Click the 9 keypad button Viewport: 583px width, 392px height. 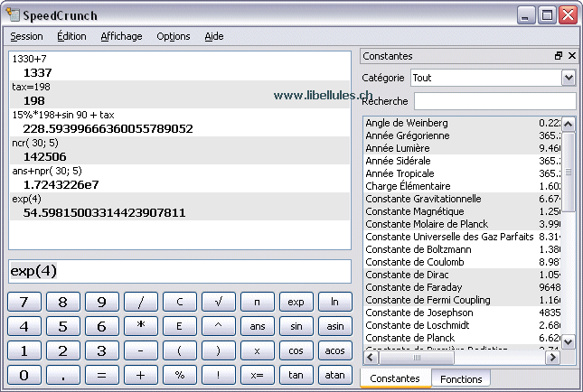(x=102, y=302)
